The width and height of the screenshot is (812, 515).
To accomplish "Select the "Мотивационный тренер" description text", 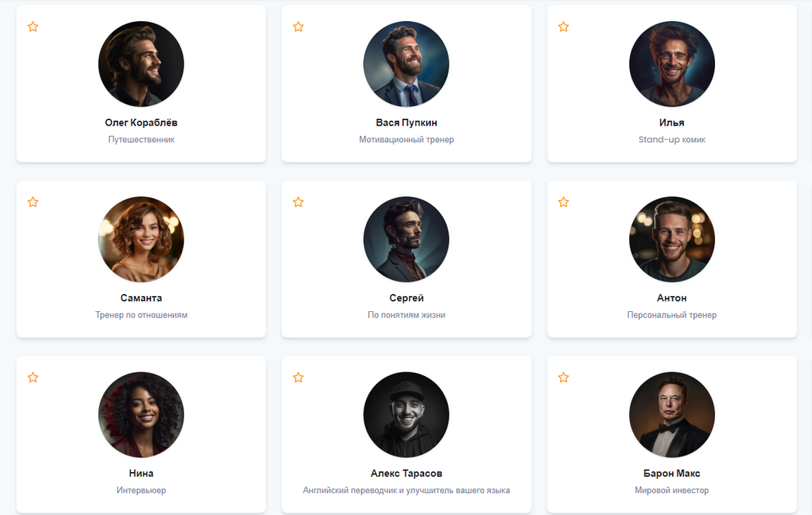I will click(406, 140).
